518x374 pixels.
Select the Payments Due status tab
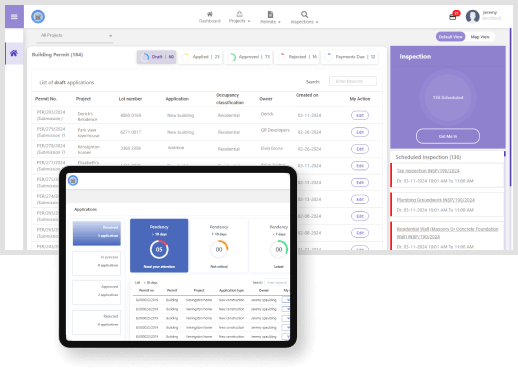[350, 57]
